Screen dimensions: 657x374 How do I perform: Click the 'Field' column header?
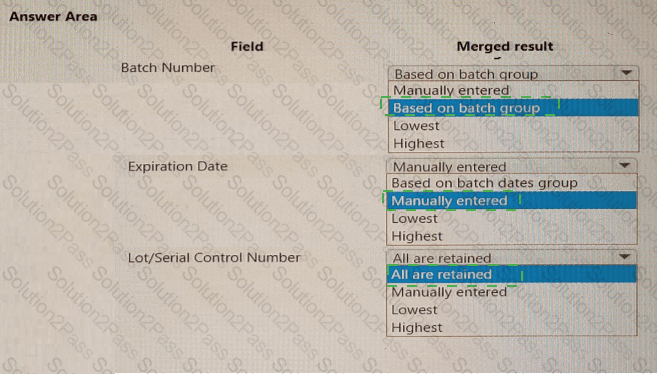pos(247,46)
